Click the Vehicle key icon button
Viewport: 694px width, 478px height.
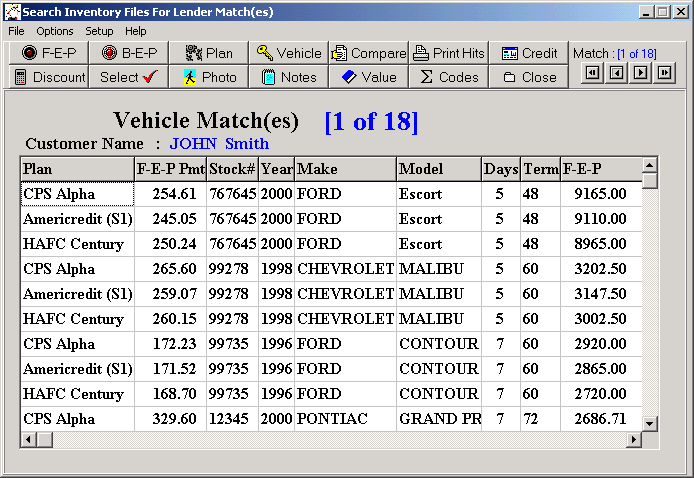(x=288, y=53)
